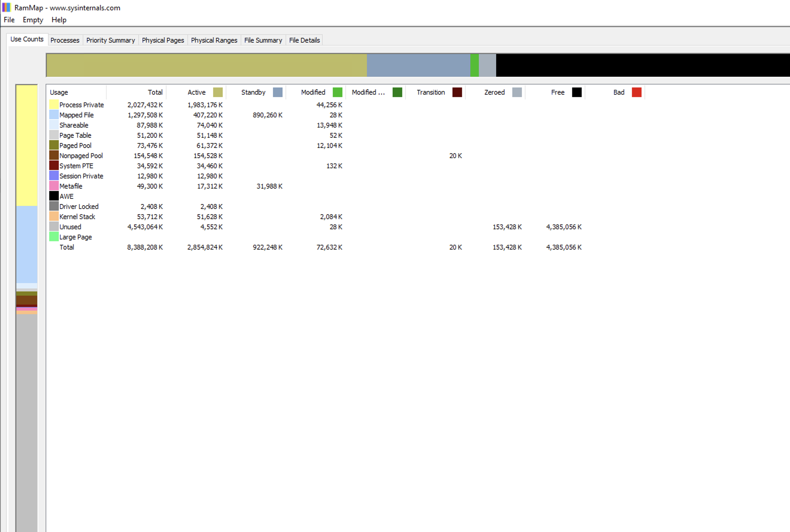Image resolution: width=790 pixels, height=532 pixels.
Task: Click the Kernel Stack orange color swatch
Action: tap(54, 216)
